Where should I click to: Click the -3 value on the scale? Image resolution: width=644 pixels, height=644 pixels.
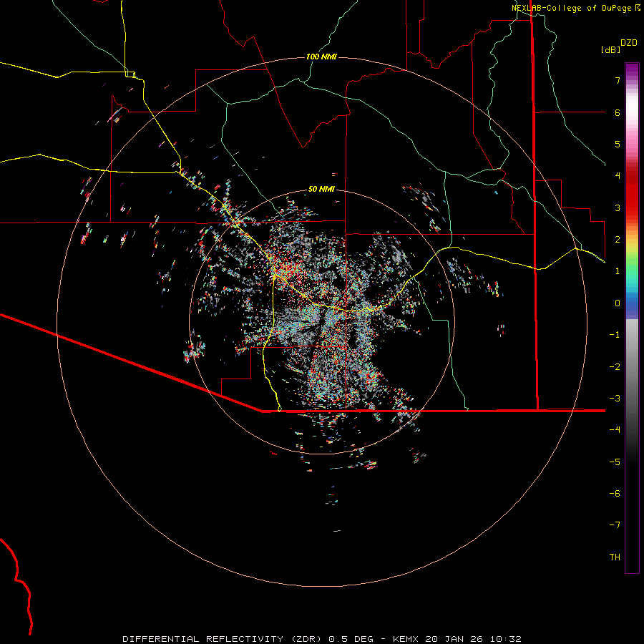(615, 398)
